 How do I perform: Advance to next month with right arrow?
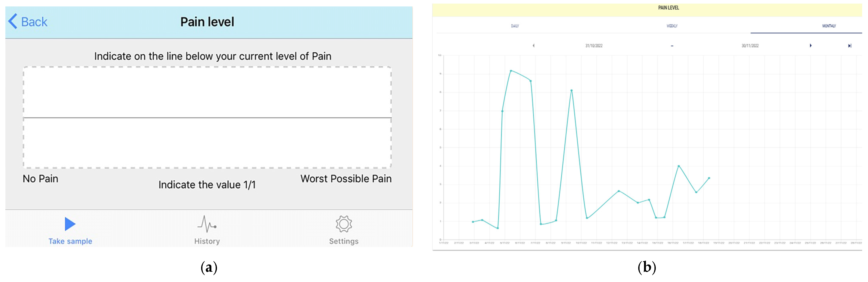pos(810,46)
